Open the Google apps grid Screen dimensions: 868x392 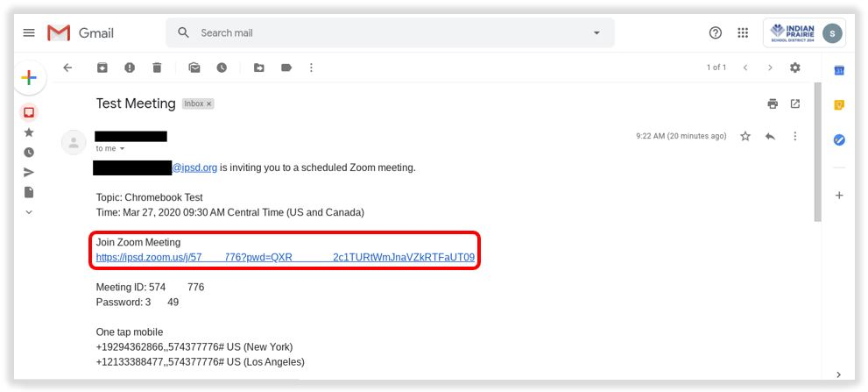click(743, 32)
